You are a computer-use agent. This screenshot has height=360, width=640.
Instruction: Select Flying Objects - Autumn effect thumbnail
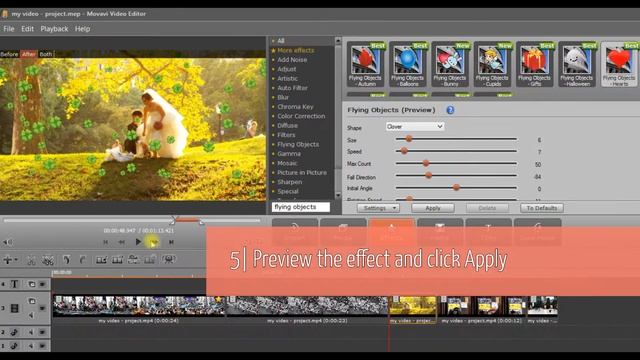pyautogui.click(x=365, y=64)
